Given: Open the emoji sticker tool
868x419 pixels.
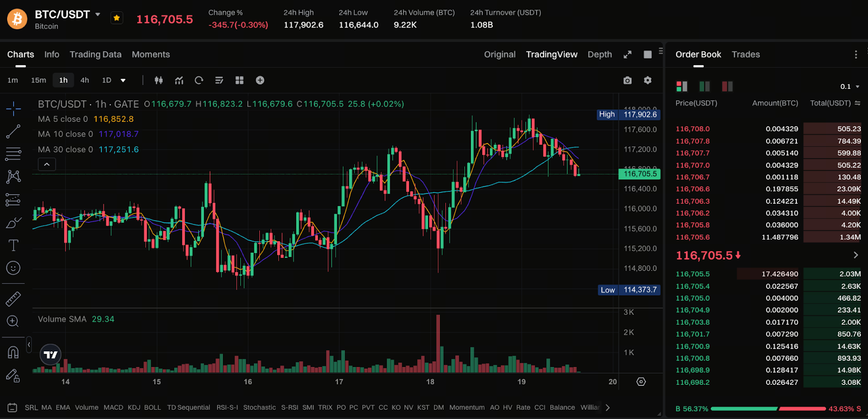Looking at the screenshot, I should click(x=13, y=268).
